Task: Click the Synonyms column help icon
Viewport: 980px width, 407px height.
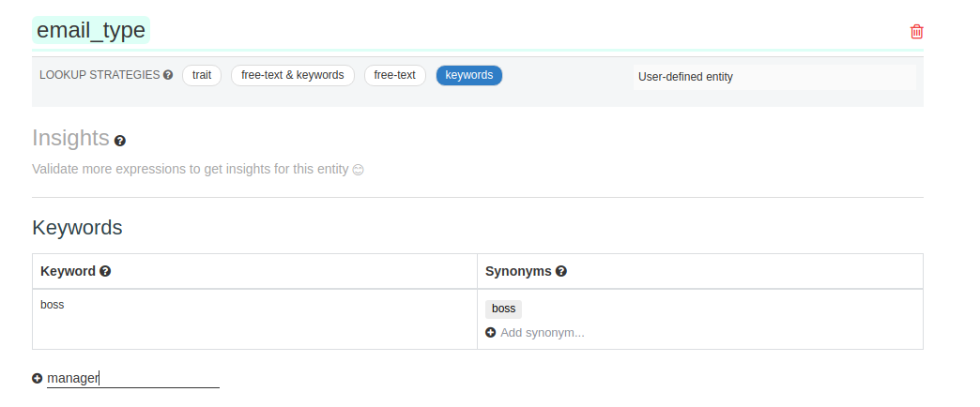Action: coord(560,271)
